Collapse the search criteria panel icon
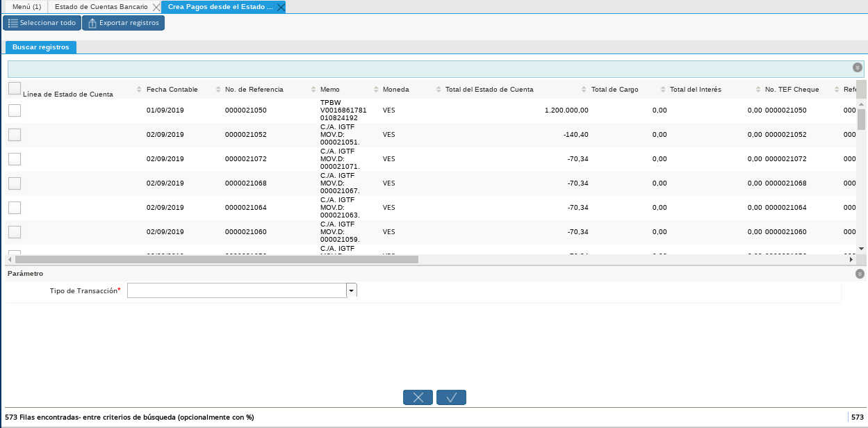The height and width of the screenshot is (428, 868). point(858,67)
